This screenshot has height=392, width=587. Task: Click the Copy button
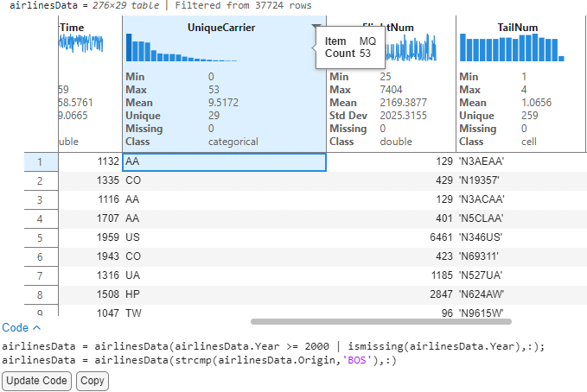[93, 381]
